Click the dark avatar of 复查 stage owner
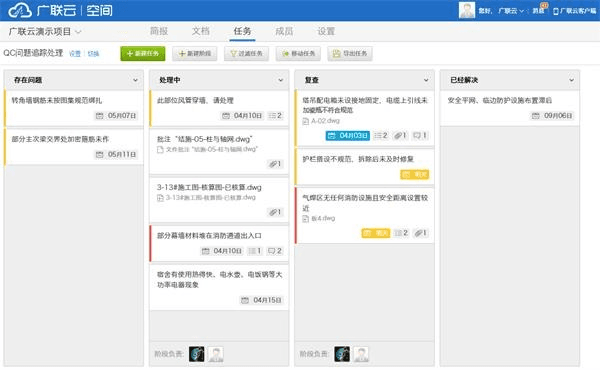600x370 pixels. click(342, 354)
